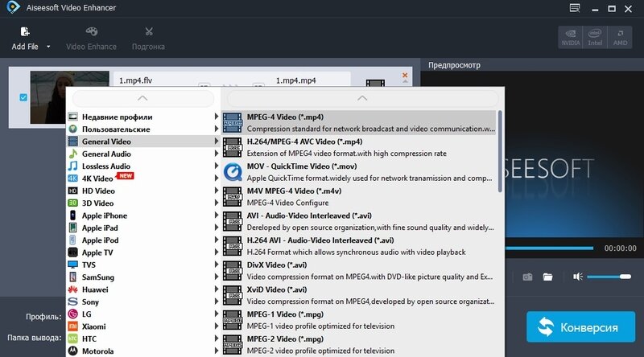Image resolution: width=644 pixels, height=357 pixels.
Task: Expand the 3D Video submenu arrow
Action: pos(216,203)
